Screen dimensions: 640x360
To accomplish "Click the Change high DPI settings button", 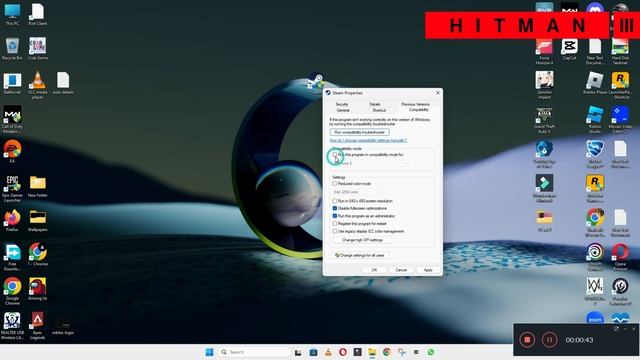I will pos(362,240).
